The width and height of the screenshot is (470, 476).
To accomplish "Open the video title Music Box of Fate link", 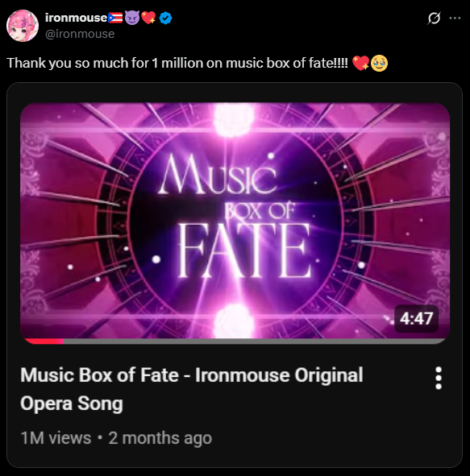I will [192, 389].
